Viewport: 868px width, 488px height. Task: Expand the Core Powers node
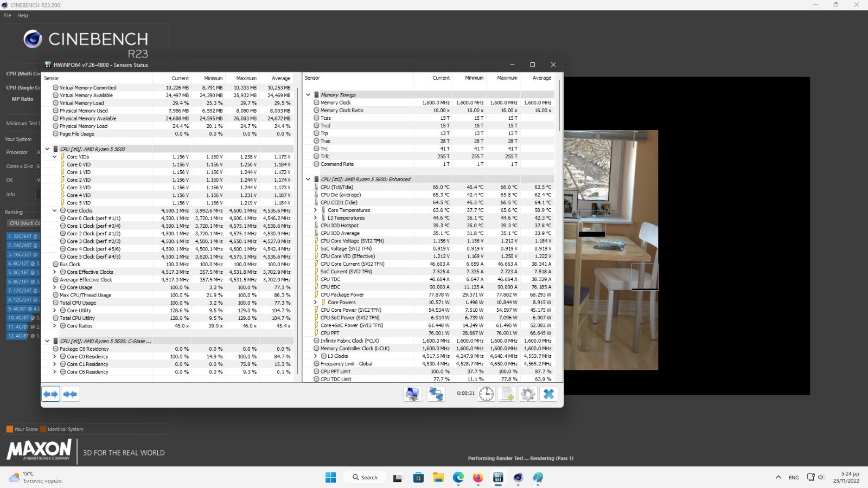point(316,303)
